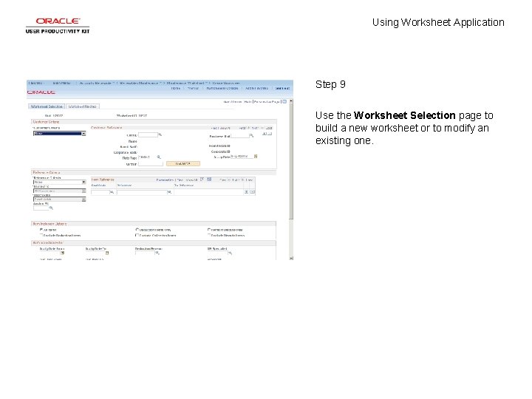Open Accounting Date From calendar picker

62,253
